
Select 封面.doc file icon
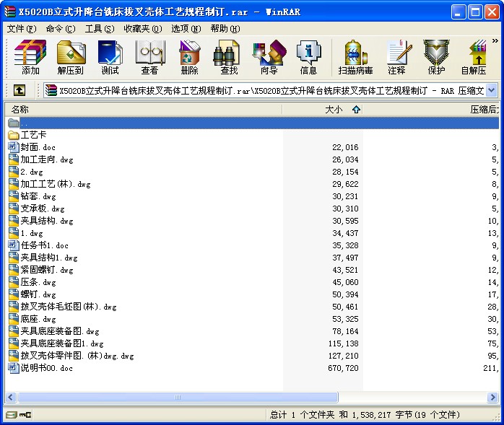[x=13, y=147]
